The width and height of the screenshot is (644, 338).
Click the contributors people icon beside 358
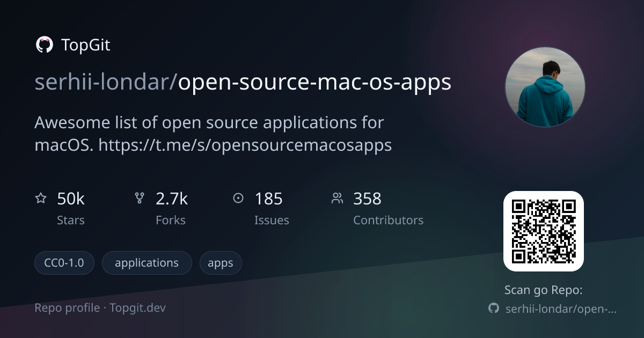pos(337,199)
